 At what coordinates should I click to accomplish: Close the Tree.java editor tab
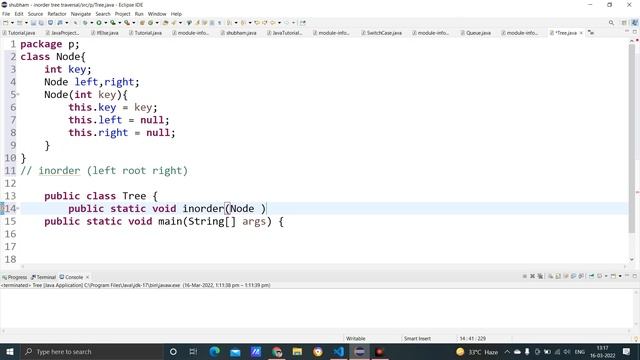(x=581, y=33)
